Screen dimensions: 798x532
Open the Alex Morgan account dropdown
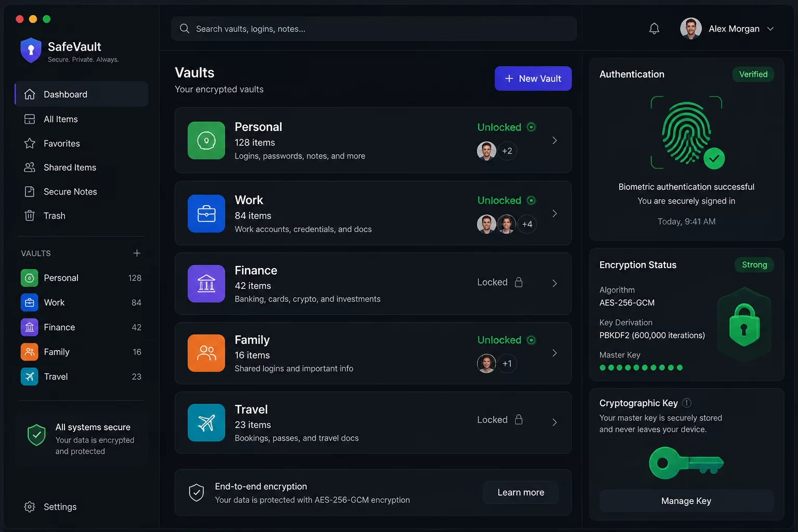coord(770,29)
